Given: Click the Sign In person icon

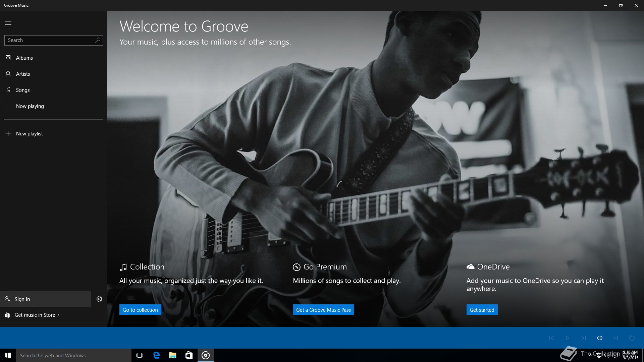Looking at the screenshot, I should 7,299.
